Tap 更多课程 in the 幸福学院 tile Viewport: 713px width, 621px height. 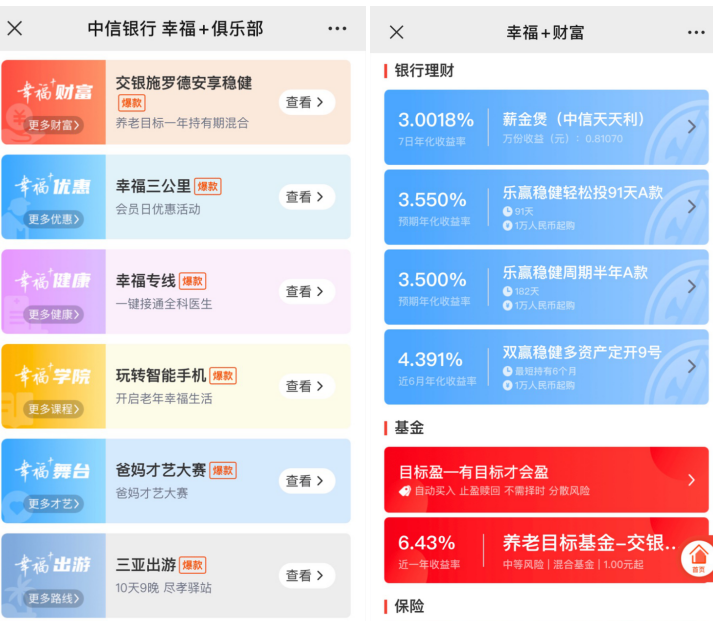[54, 409]
